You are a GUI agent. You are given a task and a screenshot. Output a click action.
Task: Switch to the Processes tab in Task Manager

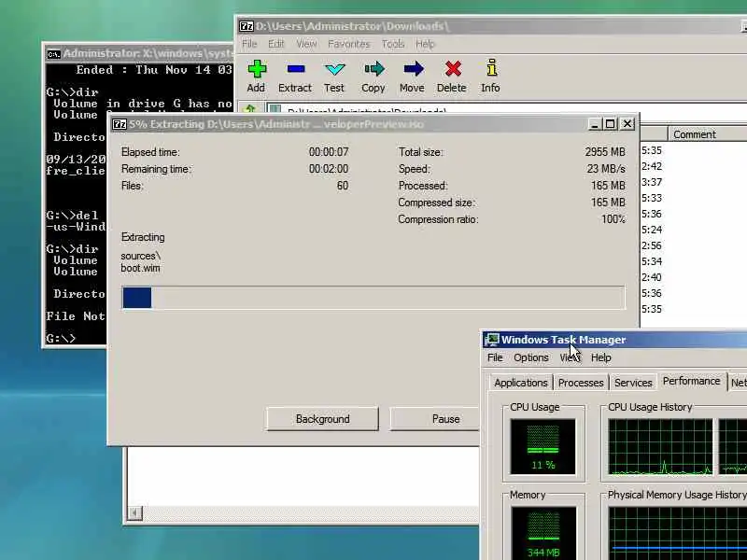(581, 383)
